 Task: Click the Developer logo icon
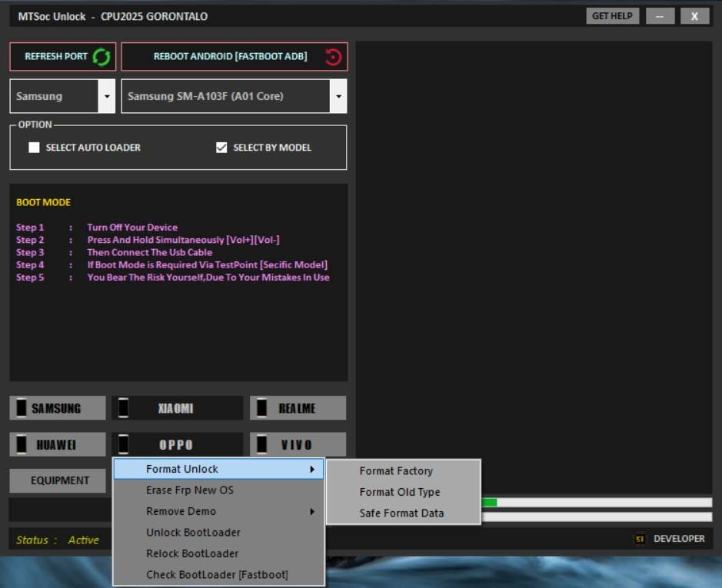[x=640, y=539]
